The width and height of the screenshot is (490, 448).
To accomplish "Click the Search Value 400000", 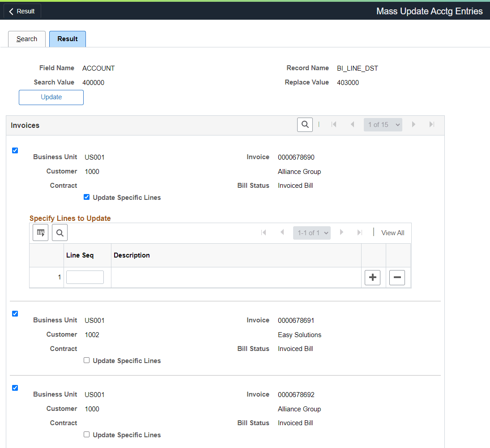I will tap(93, 83).
